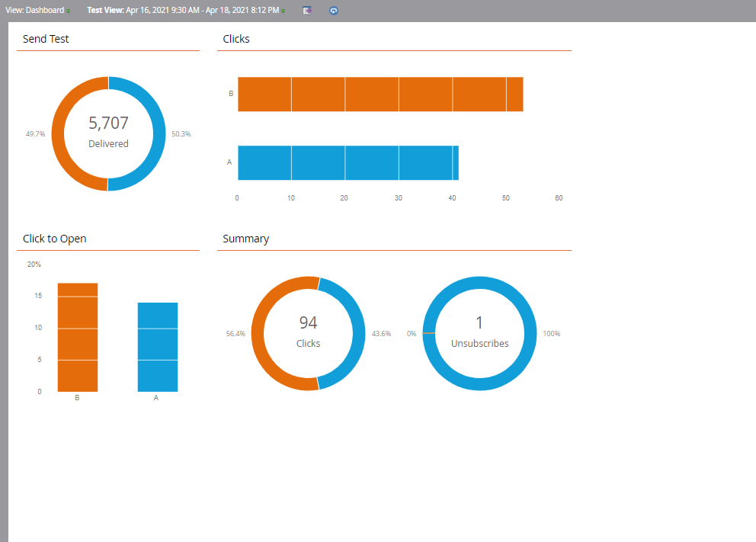This screenshot has width=756, height=542.
Task: Click blue segment of Send Test donut
Action: 158,134
